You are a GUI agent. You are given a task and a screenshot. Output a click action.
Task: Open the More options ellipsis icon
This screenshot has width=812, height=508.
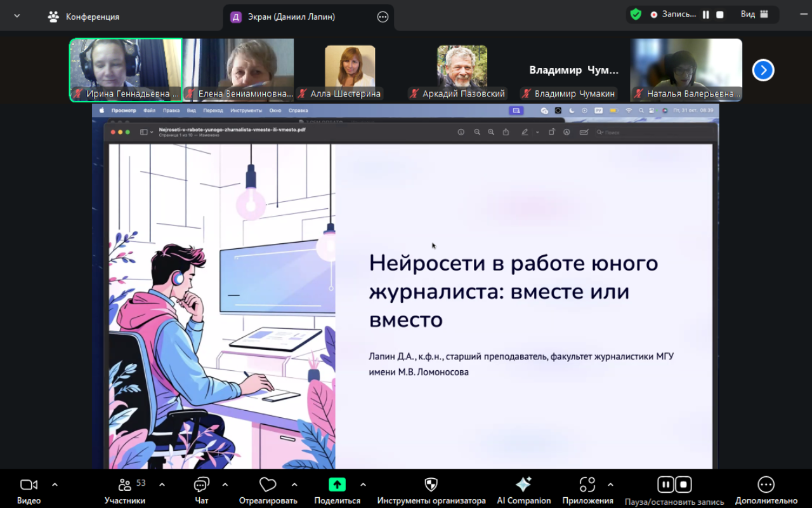pyautogui.click(x=766, y=485)
